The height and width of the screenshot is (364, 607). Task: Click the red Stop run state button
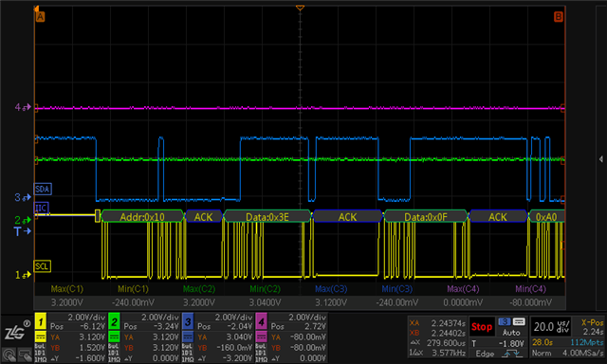[482, 327]
